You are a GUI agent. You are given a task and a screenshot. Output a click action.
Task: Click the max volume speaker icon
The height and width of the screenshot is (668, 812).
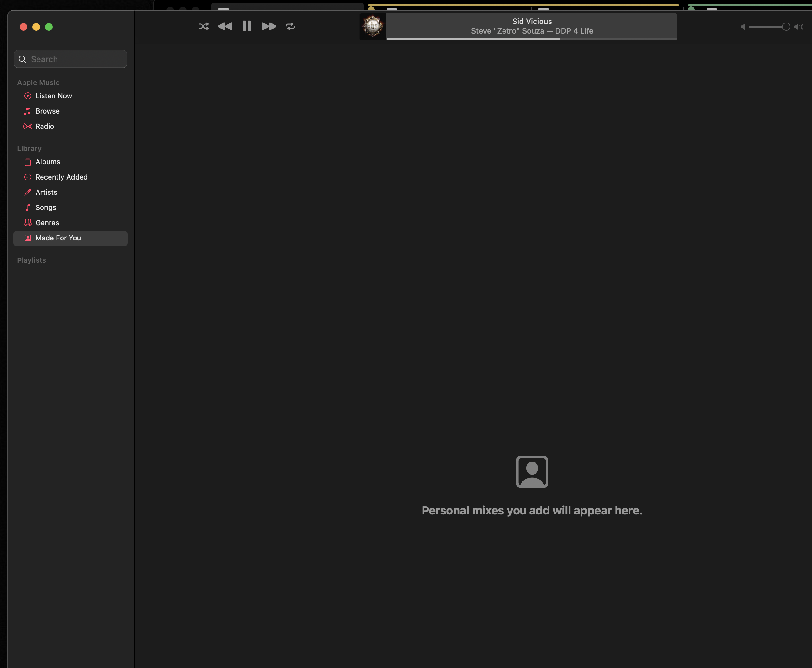point(799,27)
